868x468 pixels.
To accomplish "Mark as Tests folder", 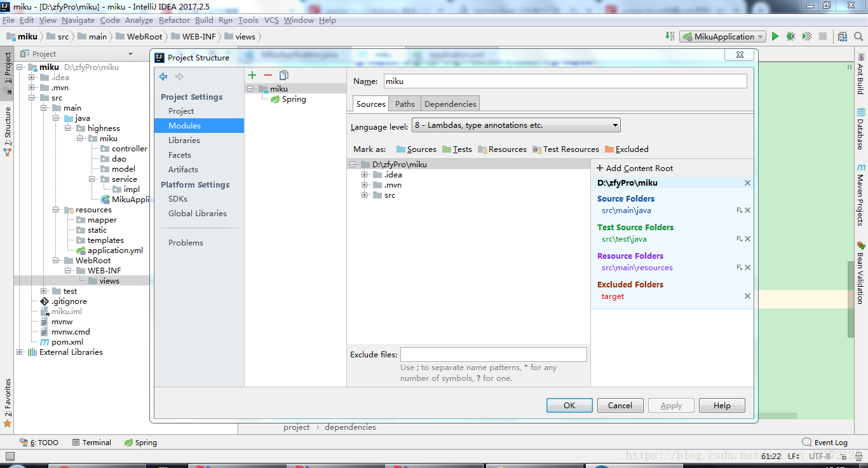I will pos(457,149).
